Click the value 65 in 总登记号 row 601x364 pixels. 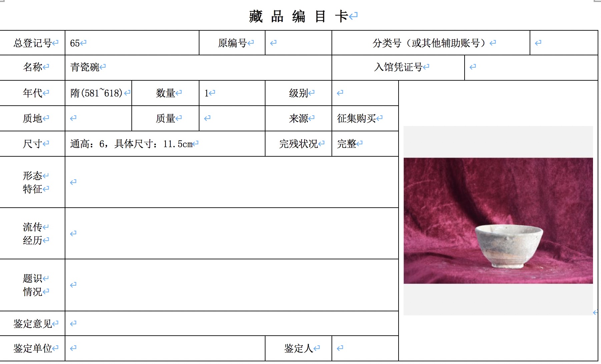coord(75,43)
